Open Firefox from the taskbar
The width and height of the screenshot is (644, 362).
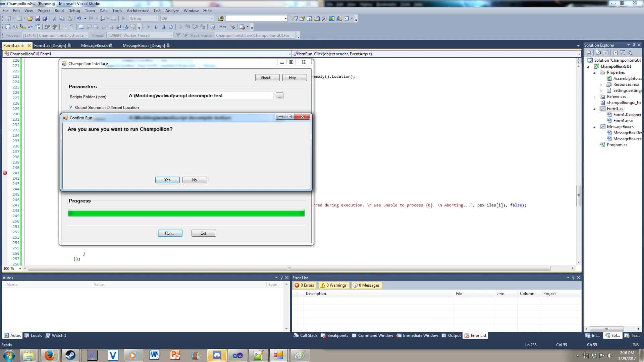[49, 355]
